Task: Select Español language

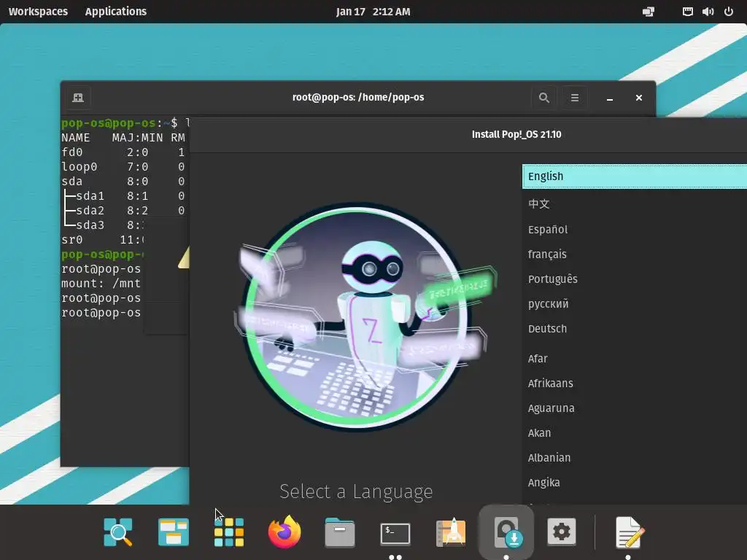Action: tap(635, 229)
